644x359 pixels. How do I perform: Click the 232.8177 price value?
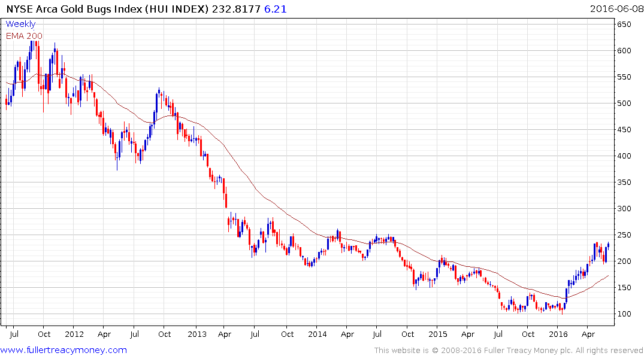(x=236, y=9)
